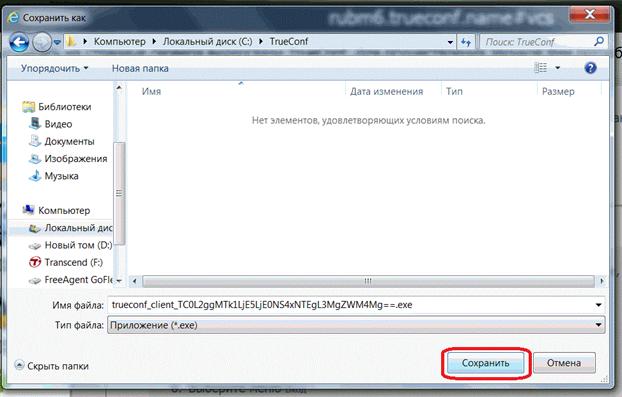The width and height of the screenshot is (622, 397).
Task: Sort by the Дата изменения column header
Action: click(x=386, y=91)
